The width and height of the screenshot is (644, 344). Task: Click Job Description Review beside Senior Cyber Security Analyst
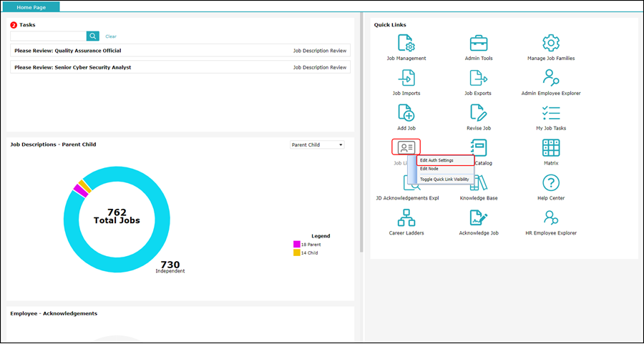point(320,67)
